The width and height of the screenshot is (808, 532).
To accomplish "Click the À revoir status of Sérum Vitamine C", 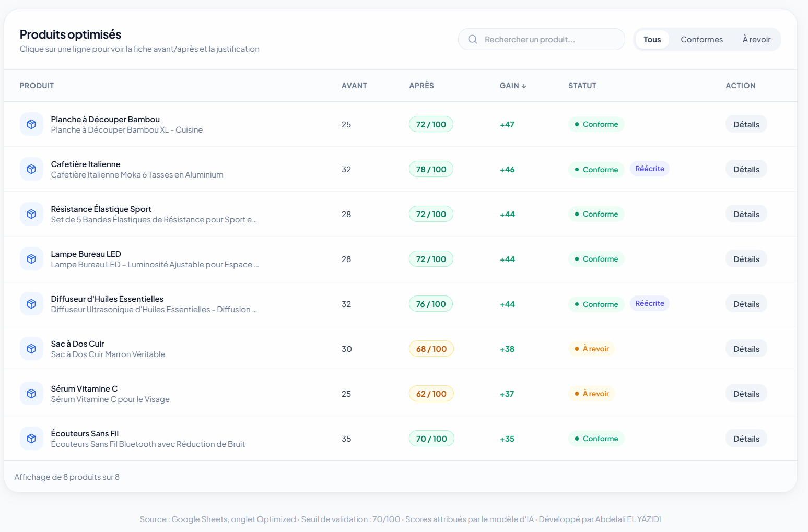I will click(x=591, y=394).
